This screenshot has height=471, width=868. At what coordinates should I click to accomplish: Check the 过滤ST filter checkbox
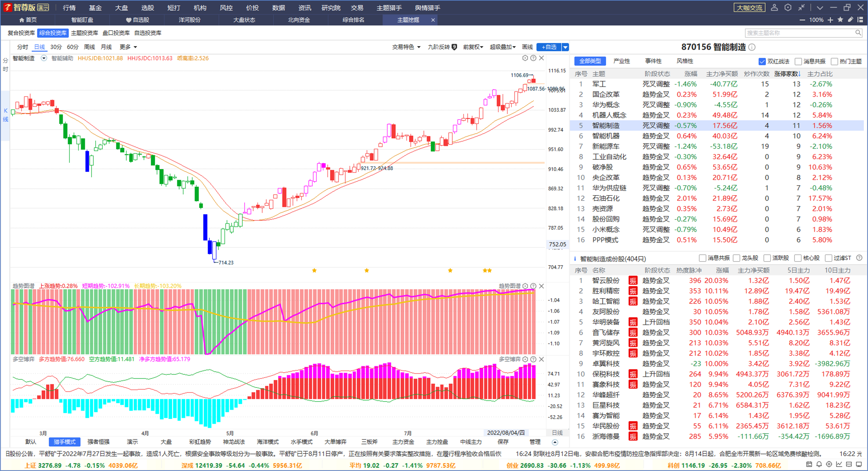pos(829,258)
